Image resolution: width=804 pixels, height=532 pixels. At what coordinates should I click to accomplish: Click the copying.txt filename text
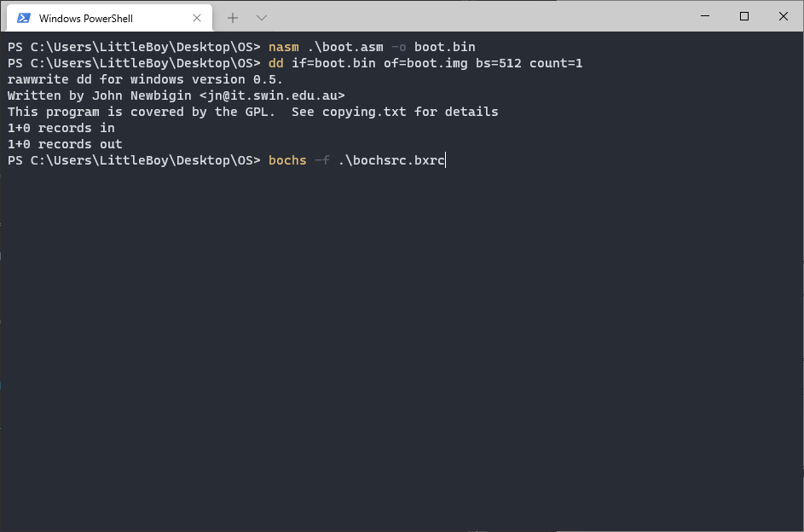click(364, 113)
